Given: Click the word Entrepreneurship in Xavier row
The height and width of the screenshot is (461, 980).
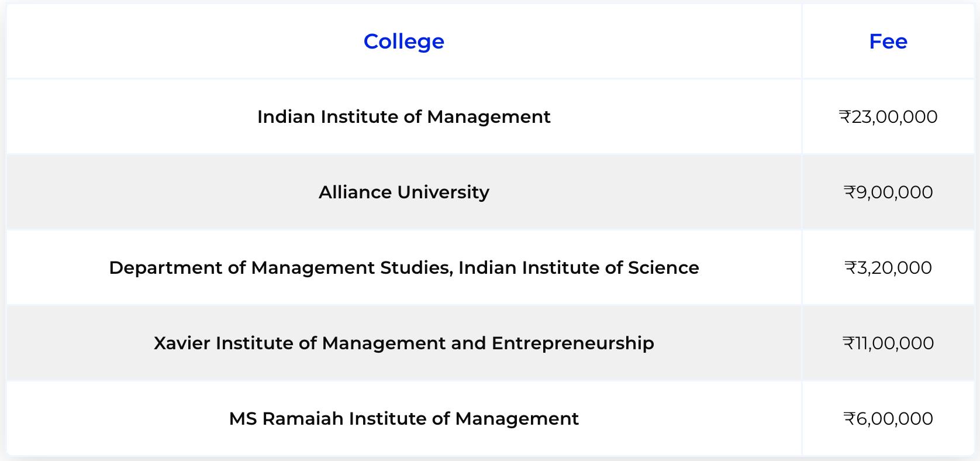Looking at the screenshot, I should pos(573,343).
